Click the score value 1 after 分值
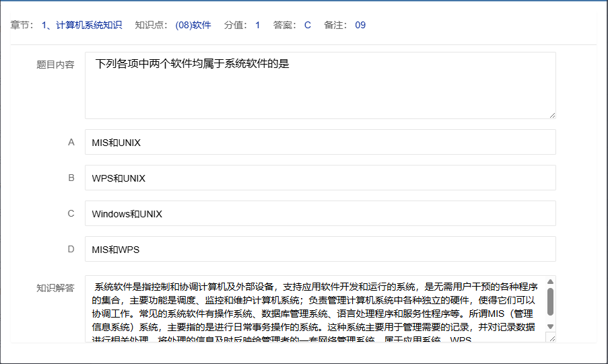This screenshot has height=364, width=608. coord(257,25)
